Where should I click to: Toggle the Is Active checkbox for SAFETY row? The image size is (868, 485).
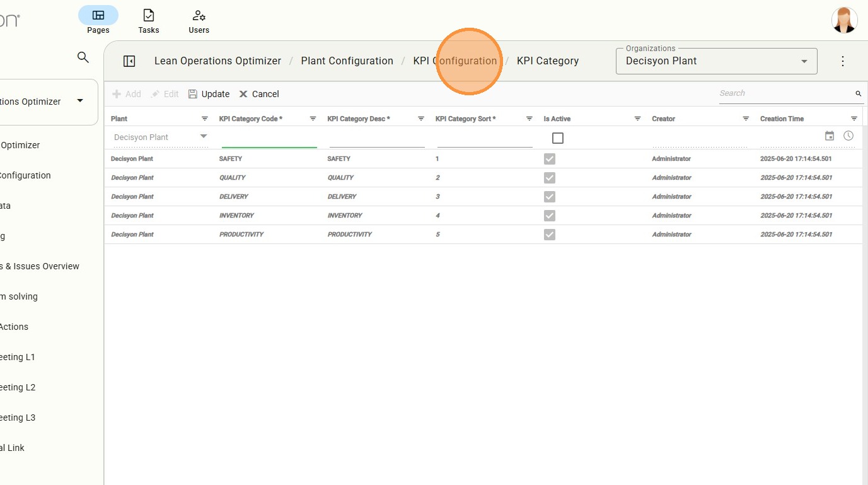pos(550,159)
